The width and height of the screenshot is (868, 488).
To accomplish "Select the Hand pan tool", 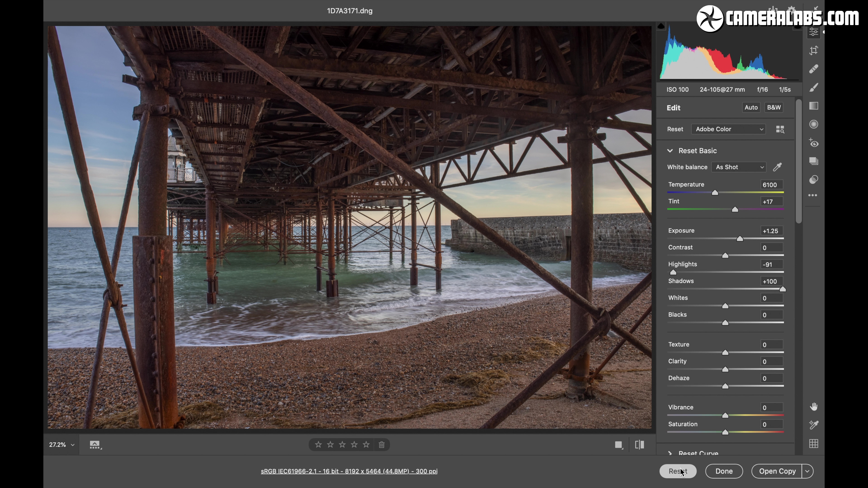I will point(814,407).
